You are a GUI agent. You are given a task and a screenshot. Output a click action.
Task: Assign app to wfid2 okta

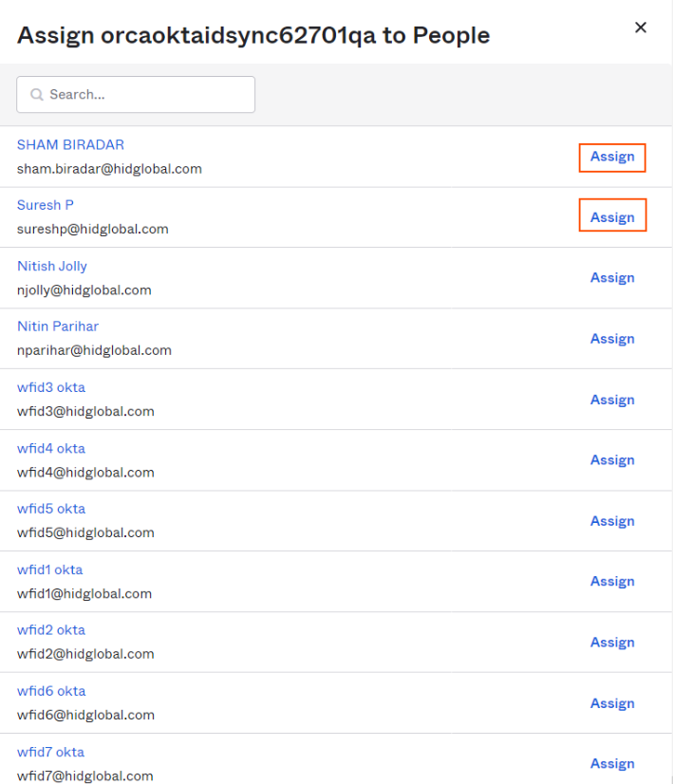coord(612,643)
